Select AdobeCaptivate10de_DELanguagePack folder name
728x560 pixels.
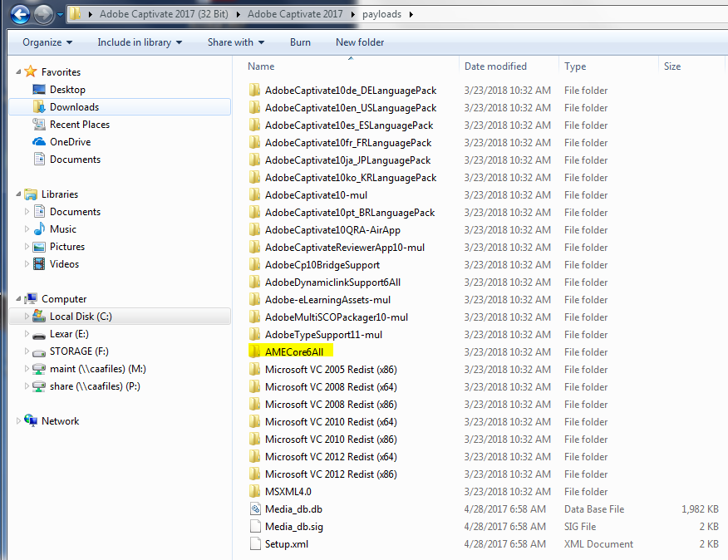[351, 90]
